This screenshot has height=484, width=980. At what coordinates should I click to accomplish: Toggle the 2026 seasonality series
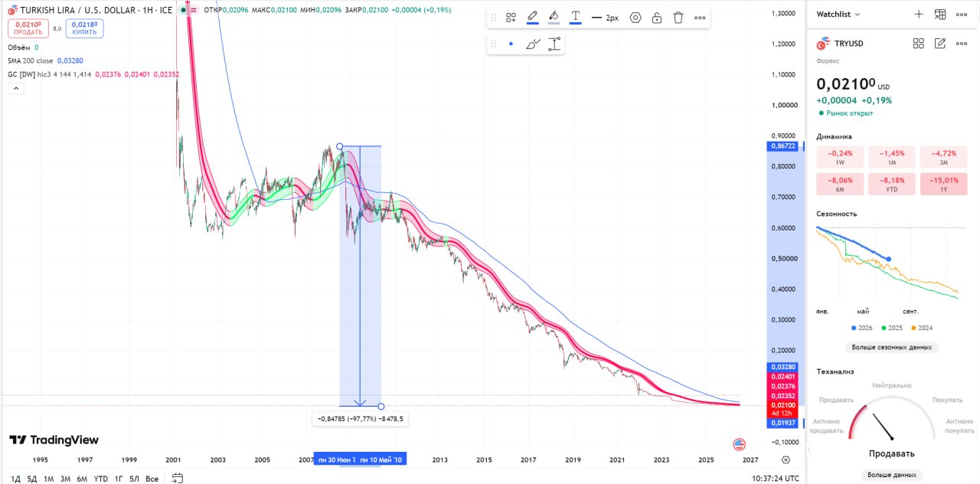[861, 328]
